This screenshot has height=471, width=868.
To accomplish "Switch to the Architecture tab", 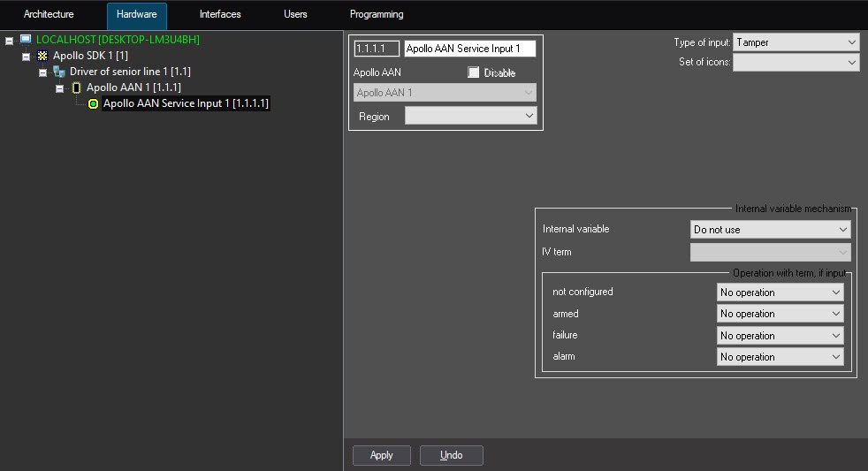I will point(49,15).
